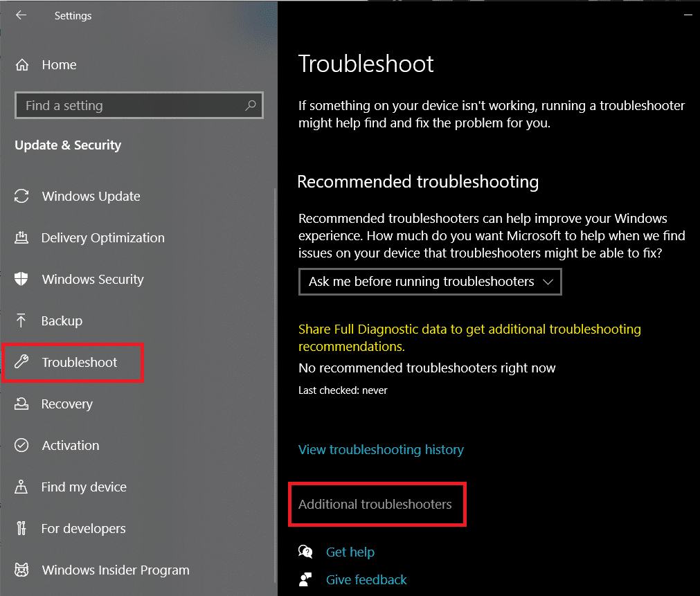Click the Home house icon
The height and width of the screenshot is (596, 700).
pyautogui.click(x=22, y=65)
